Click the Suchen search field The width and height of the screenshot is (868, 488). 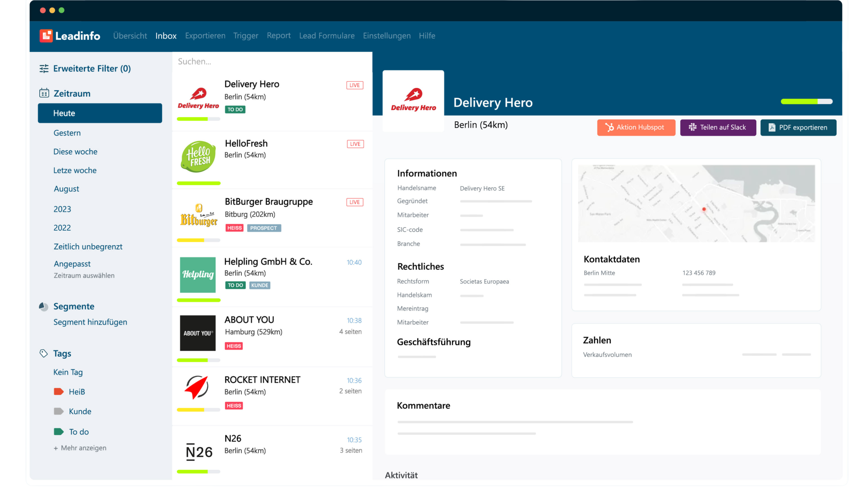272,61
